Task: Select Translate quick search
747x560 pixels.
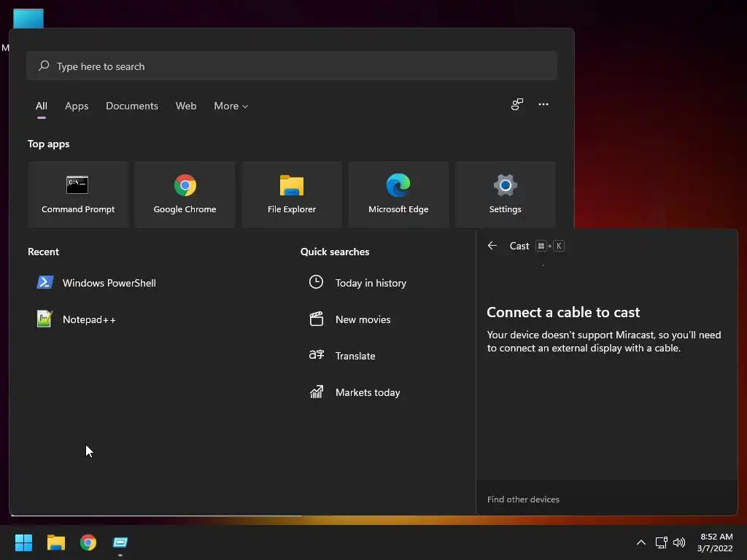Action: tap(342, 356)
